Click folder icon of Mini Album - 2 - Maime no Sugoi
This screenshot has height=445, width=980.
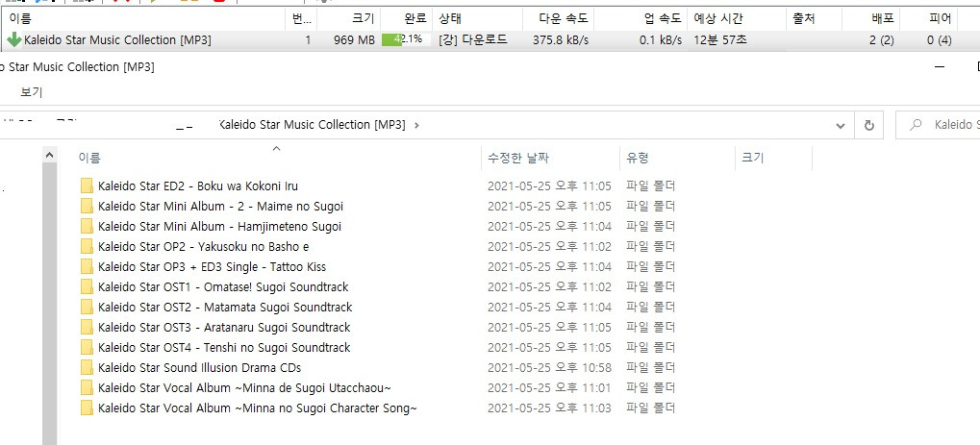pos(87,207)
